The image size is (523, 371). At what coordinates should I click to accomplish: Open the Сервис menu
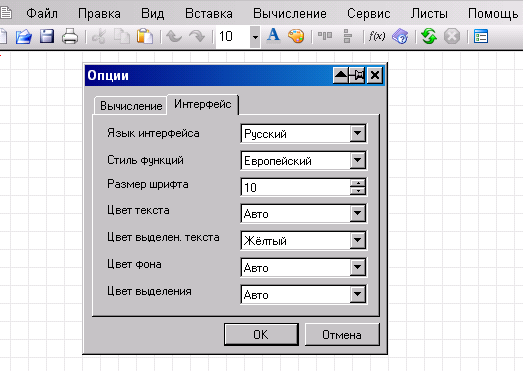point(369,13)
